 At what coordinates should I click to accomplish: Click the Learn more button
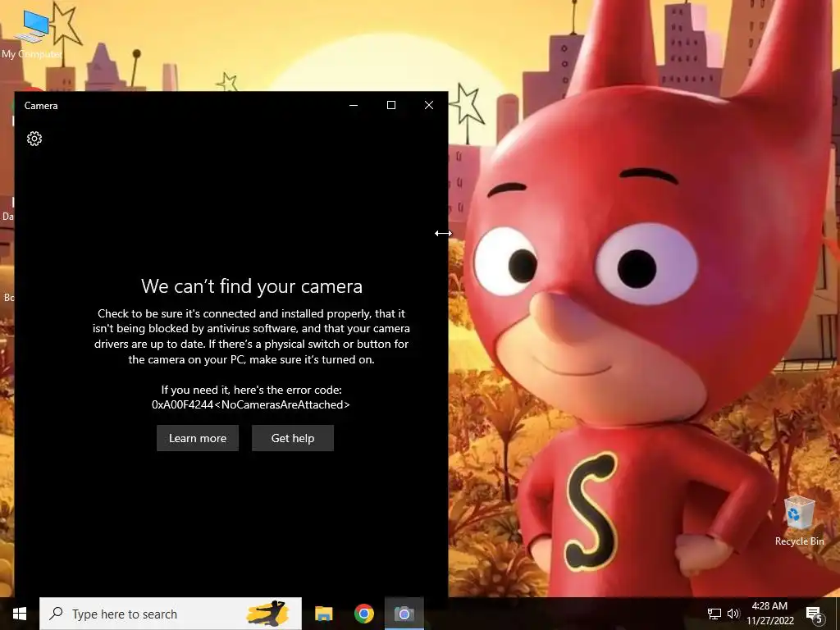click(198, 438)
